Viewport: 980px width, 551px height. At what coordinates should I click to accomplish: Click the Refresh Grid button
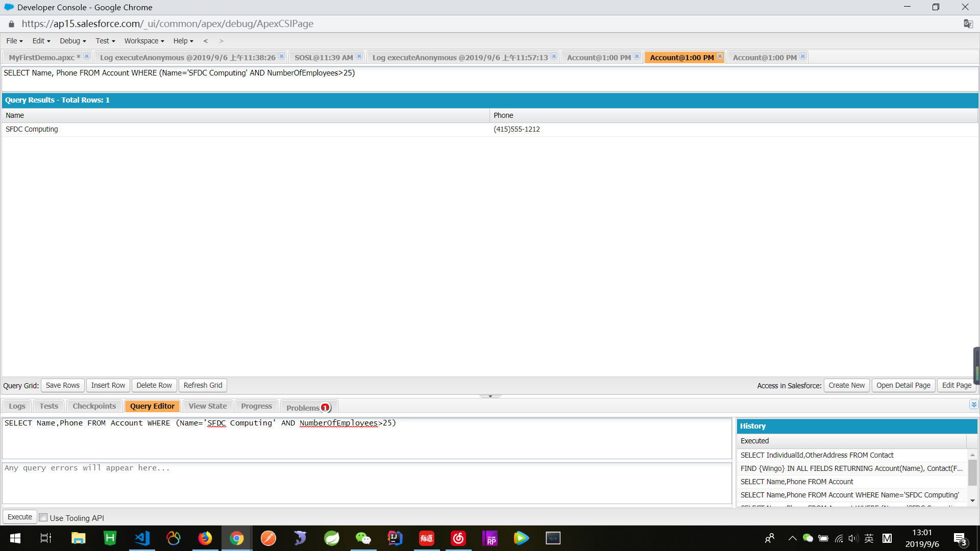coord(203,385)
